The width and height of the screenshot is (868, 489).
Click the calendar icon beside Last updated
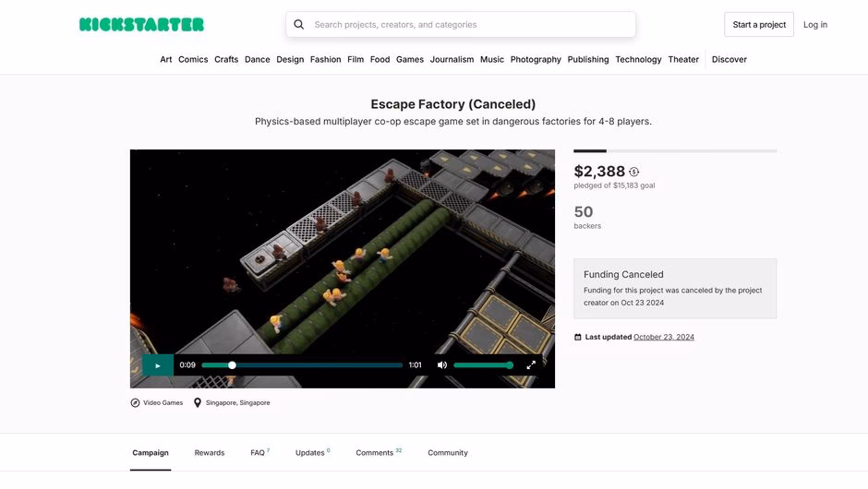click(578, 337)
